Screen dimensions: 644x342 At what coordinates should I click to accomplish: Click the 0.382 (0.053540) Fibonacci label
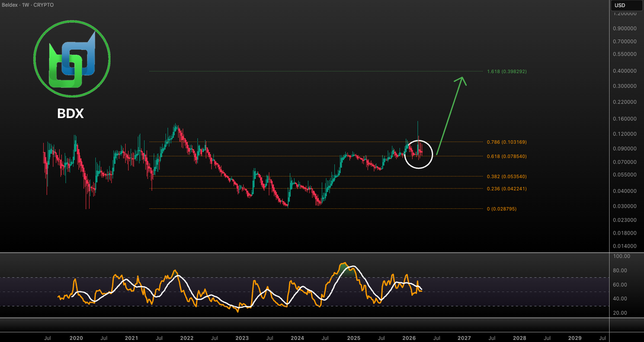click(507, 177)
